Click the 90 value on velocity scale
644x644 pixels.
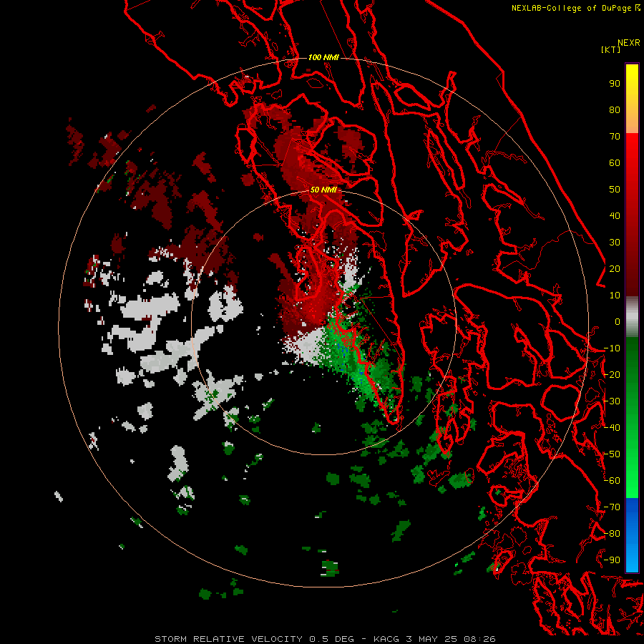pyautogui.click(x=615, y=84)
